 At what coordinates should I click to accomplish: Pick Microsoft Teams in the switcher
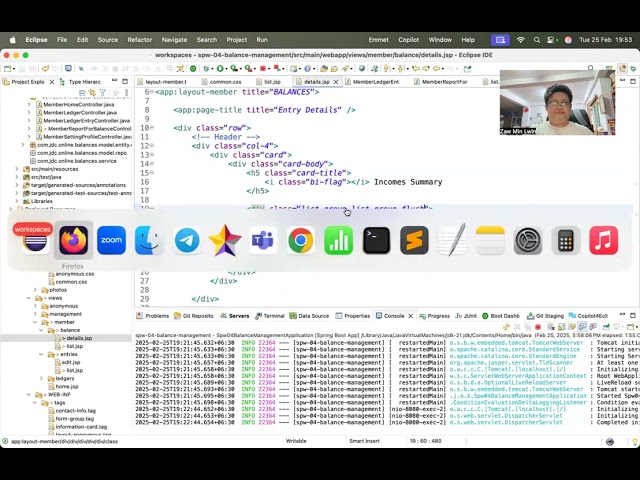263,240
